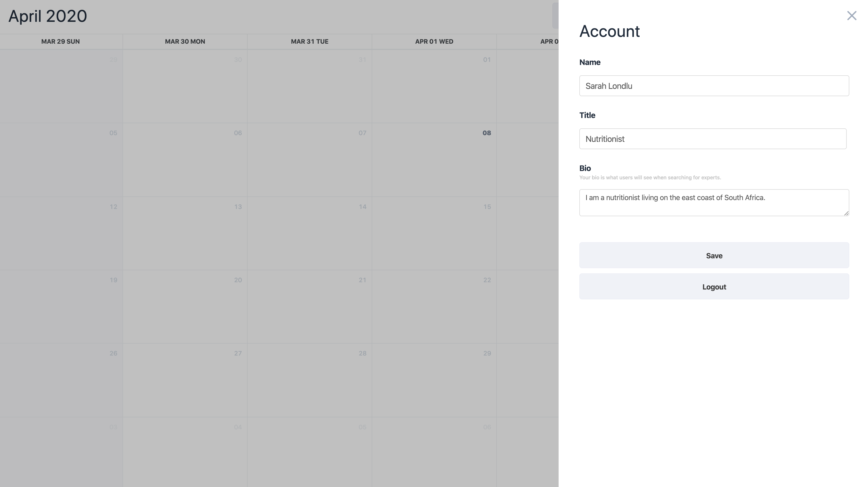Screen dimensions: 868x487
Task: Click calendar day cell 26
Action: pyautogui.click(x=61, y=380)
